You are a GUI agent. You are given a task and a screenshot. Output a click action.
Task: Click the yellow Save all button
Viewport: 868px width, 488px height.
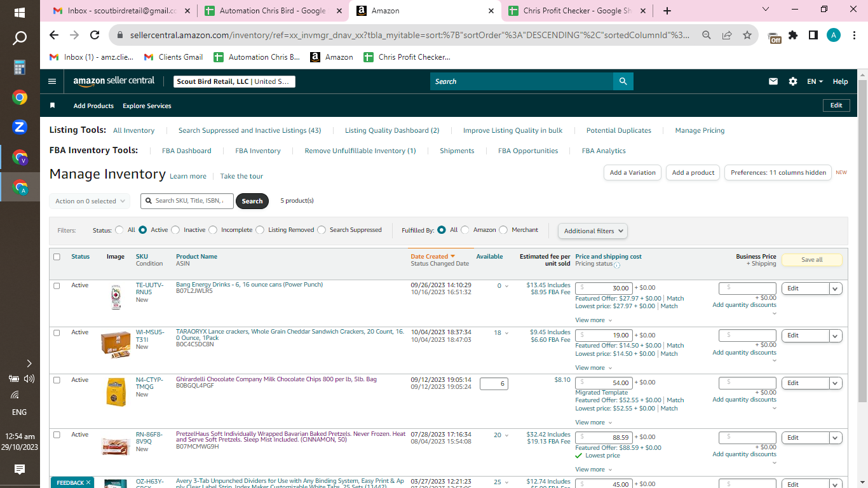[811, 260]
